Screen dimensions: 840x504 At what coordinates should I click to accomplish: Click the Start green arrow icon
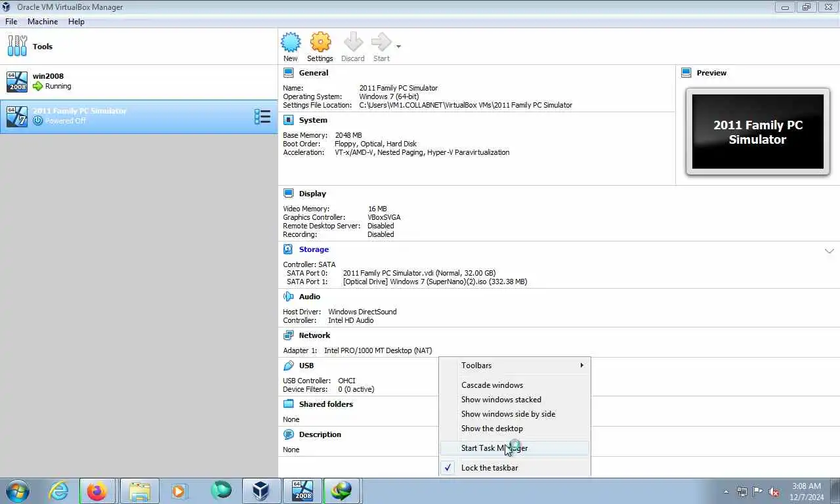381,43
